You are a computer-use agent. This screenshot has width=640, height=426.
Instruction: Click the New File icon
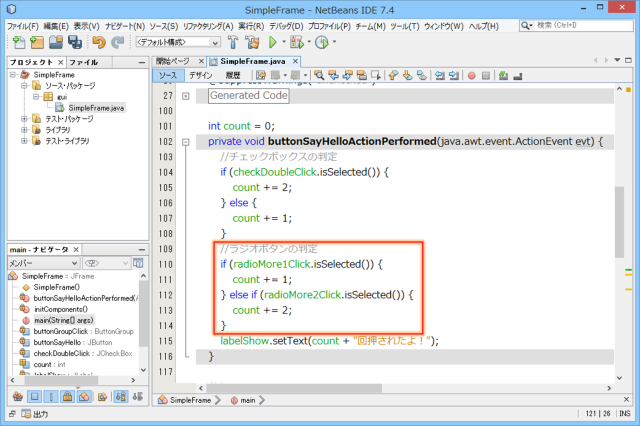(x=18, y=42)
